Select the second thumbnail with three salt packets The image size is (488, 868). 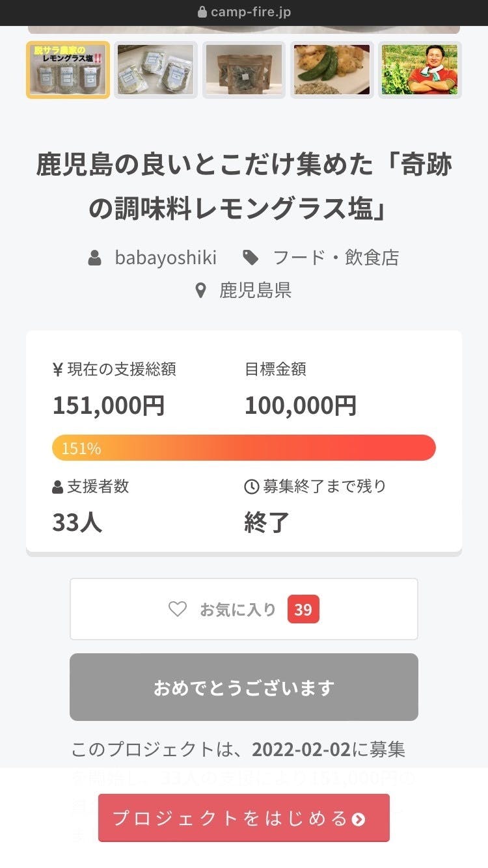click(x=156, y=70)
